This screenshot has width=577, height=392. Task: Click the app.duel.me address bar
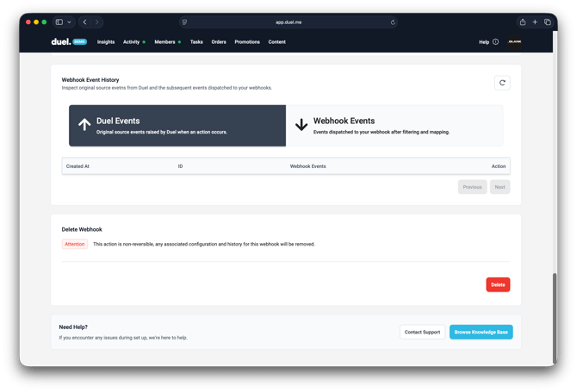(288, 22)
